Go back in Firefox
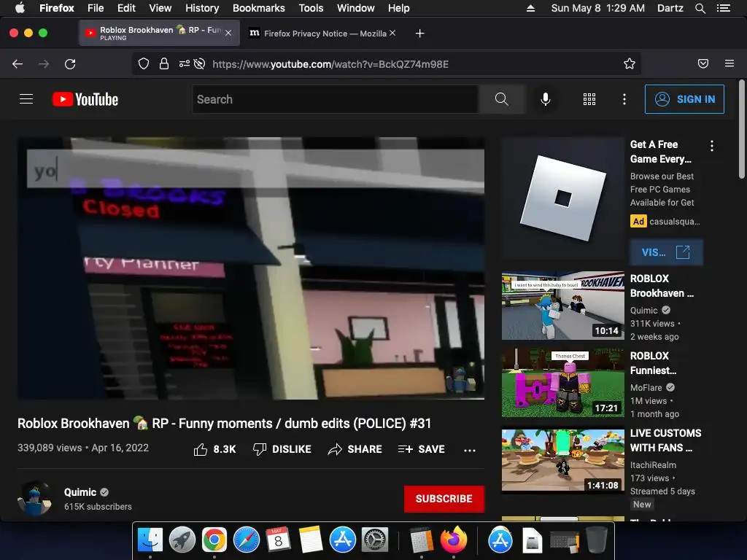The image size is (747, 560). tap(18, 64)
